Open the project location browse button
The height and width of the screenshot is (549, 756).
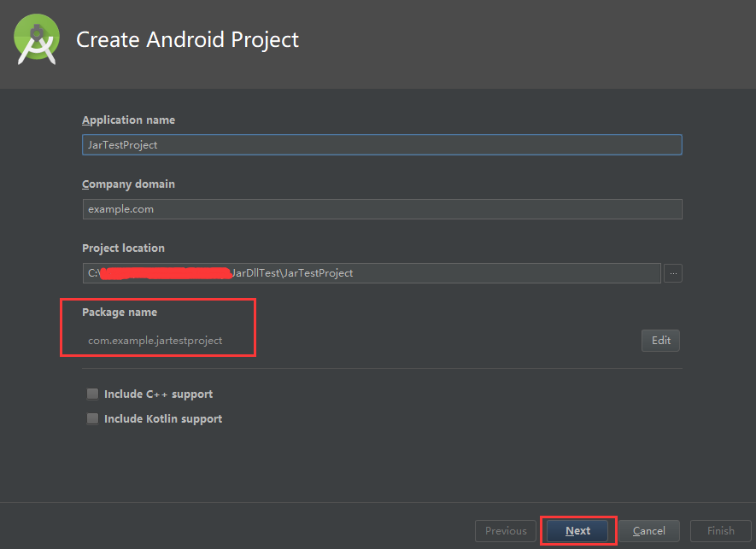(x=672, y=273)
